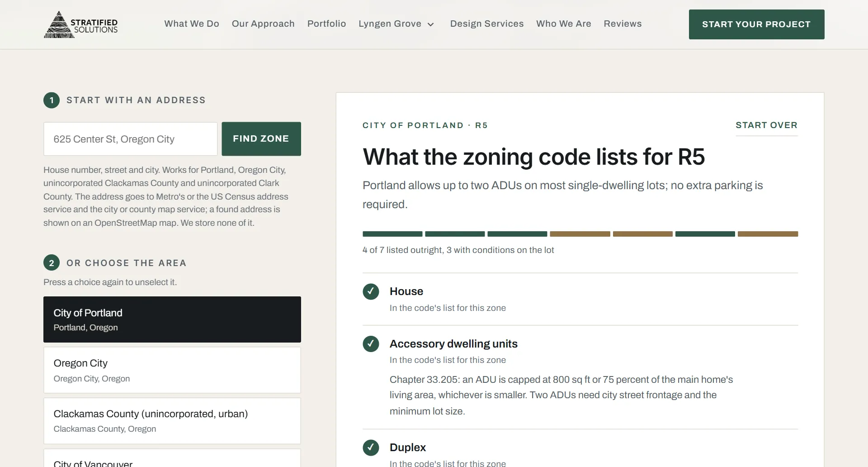Select the 'Press a choice again to unselect it.' hint
Viewport: 868px width, 467px height.
(110, 282)
